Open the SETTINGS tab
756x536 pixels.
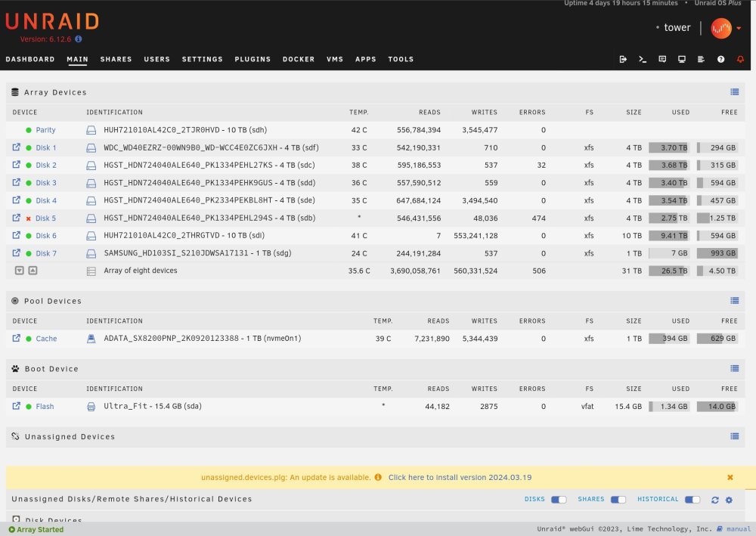pyautogui.click(x=202, y=59)
